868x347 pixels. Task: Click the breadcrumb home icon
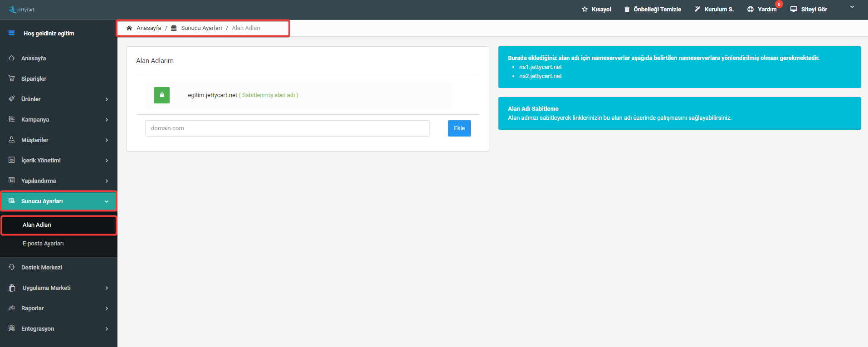[129, 28]
